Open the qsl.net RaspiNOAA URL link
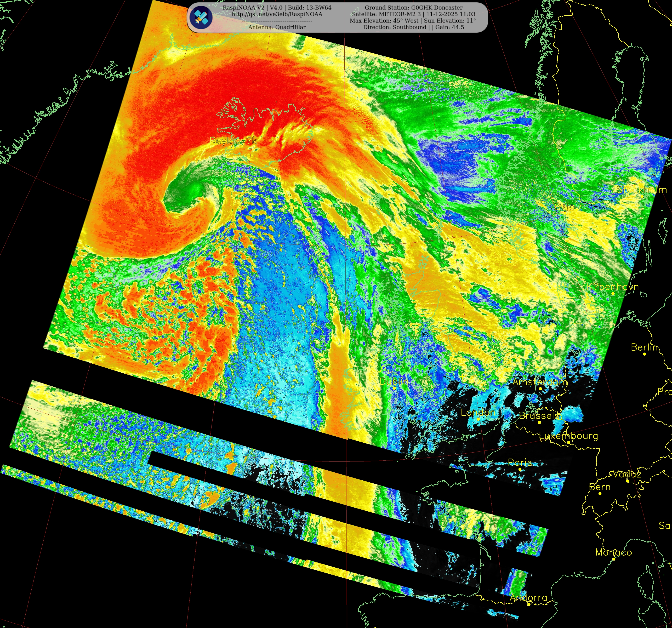The height and width of the screenshot is (628, 672). [277, 14]
